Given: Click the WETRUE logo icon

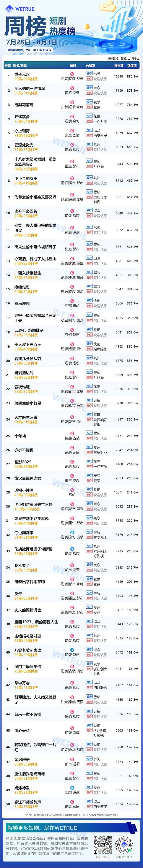Looking at the screenshot, I should click(x=9, y=9).
